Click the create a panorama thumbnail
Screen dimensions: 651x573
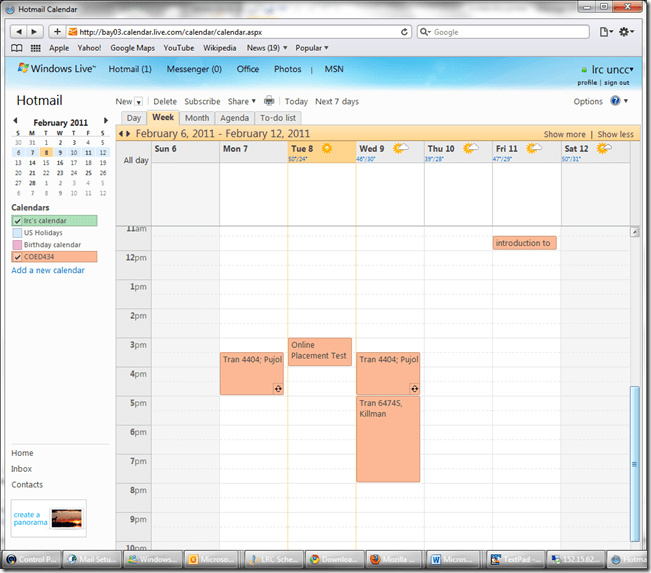coord(66,519)
